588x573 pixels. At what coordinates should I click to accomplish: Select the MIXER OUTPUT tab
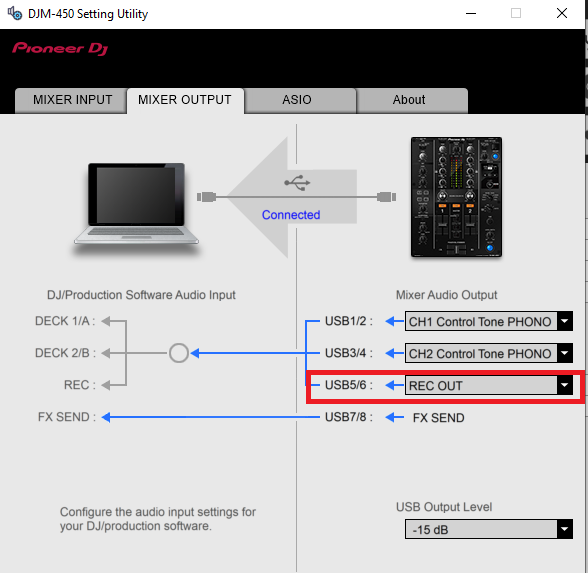click(185, 100)
